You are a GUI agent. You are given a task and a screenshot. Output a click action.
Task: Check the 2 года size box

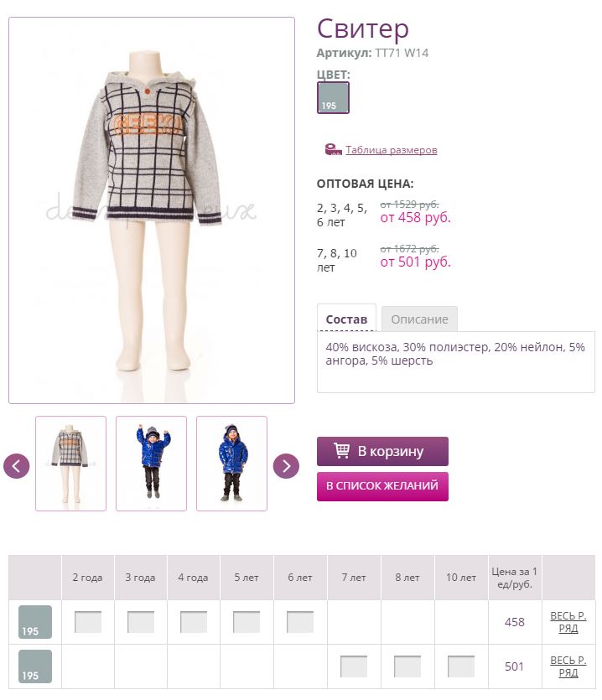[x=88, y=622]
